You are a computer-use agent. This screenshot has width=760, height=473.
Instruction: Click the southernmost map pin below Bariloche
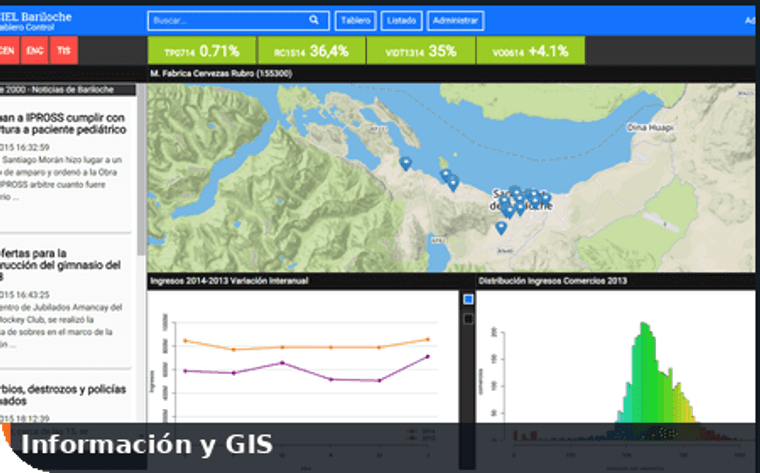point(501,227)
